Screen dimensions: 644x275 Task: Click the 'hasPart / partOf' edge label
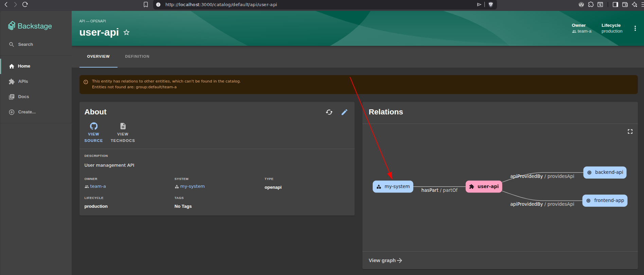point(440,190)
